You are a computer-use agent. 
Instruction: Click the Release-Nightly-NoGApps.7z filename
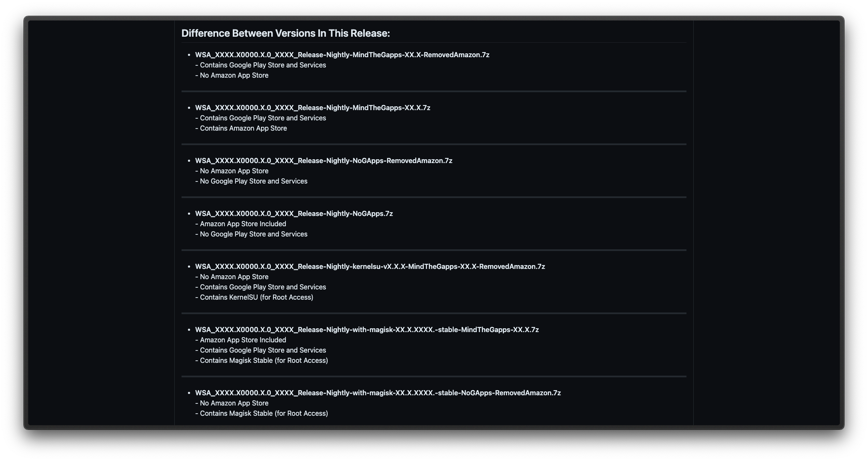point(293,213)
